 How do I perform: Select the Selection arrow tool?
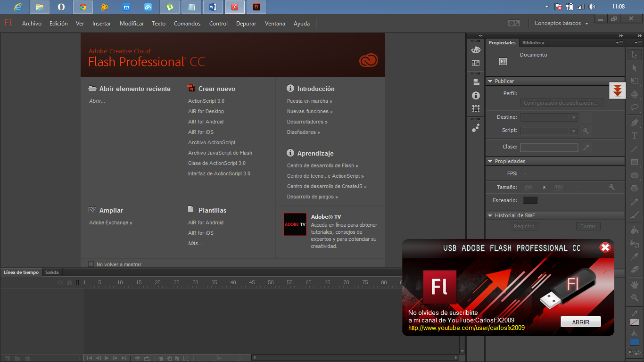click(635, 55)
